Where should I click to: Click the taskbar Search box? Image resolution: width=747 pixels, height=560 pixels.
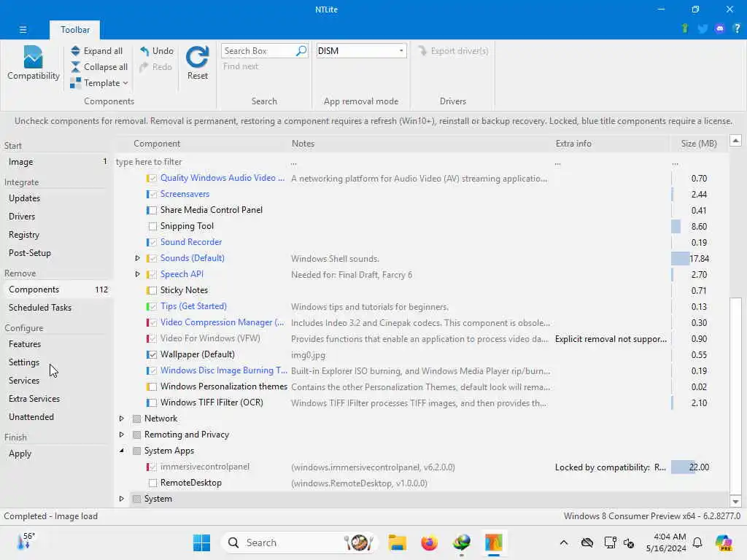299,542
